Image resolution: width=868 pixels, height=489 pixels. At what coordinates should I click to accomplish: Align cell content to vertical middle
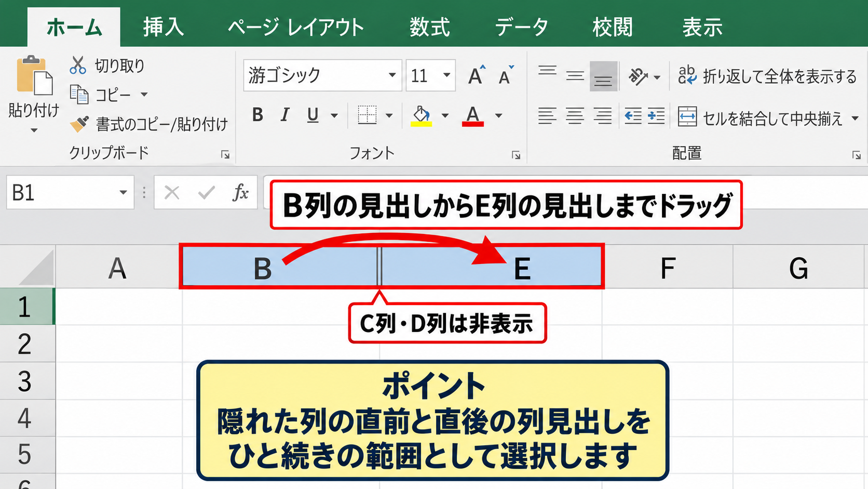(575, 76)
